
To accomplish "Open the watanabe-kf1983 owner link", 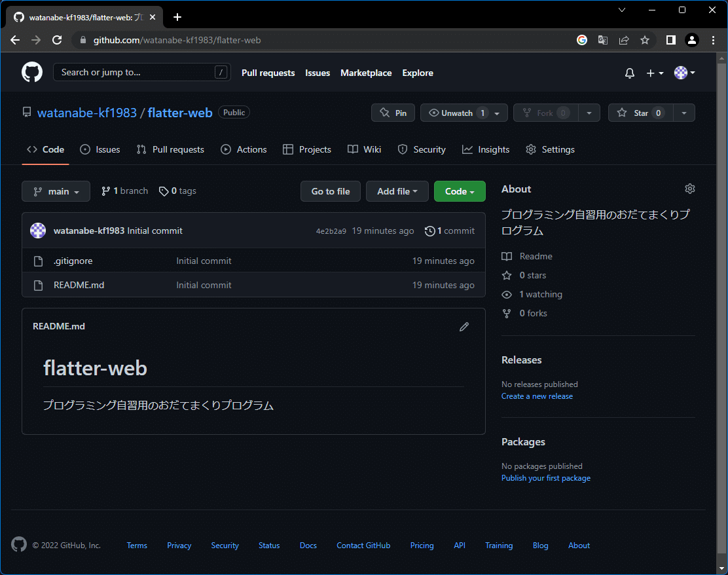I will pos(87,113).
